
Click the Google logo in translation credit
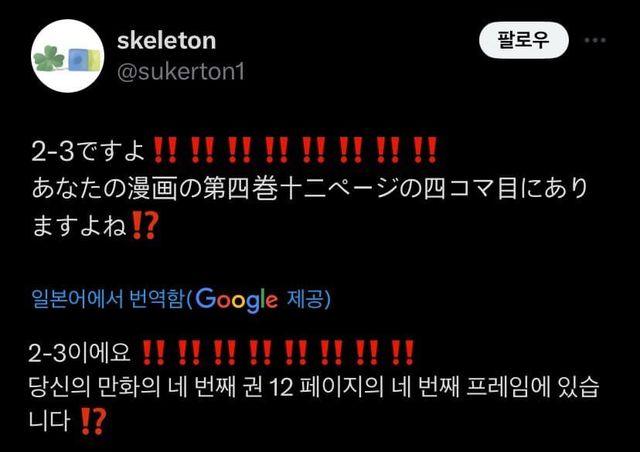tap(237, 300)
